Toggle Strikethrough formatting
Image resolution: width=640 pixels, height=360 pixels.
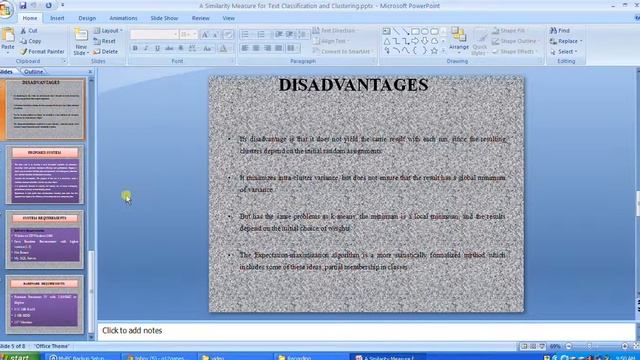tap(169, 48)
